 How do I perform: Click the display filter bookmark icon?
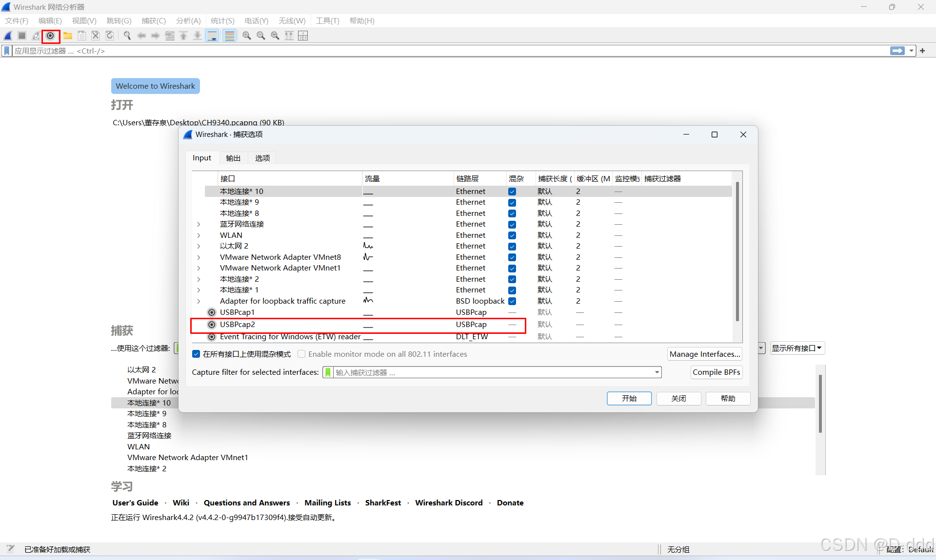click(x=6, y=50)
